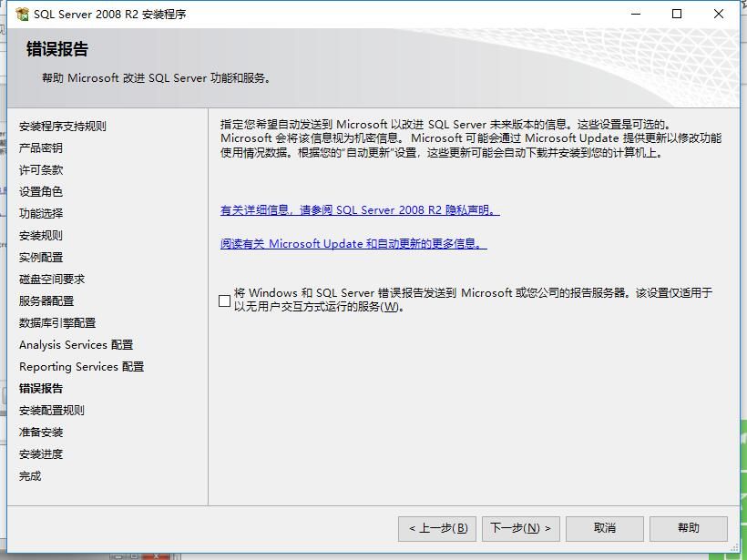Cancel setup with 取消 button
The image size is (747, 560).
pos(605,528)
